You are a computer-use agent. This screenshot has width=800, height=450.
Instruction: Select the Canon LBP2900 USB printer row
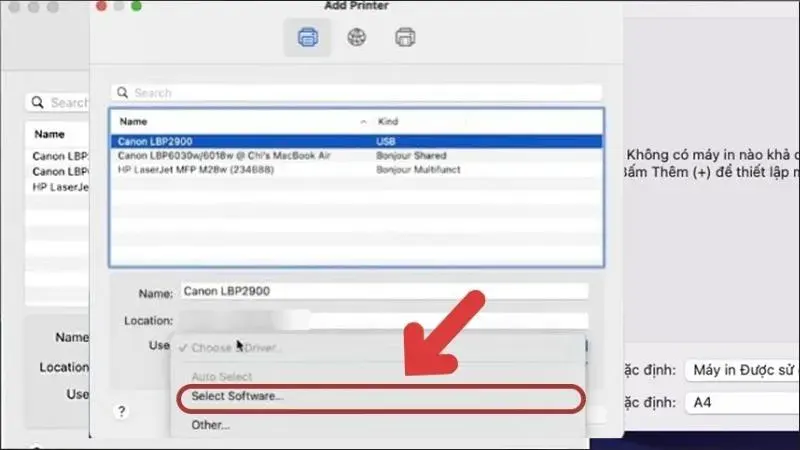[355, 141]
